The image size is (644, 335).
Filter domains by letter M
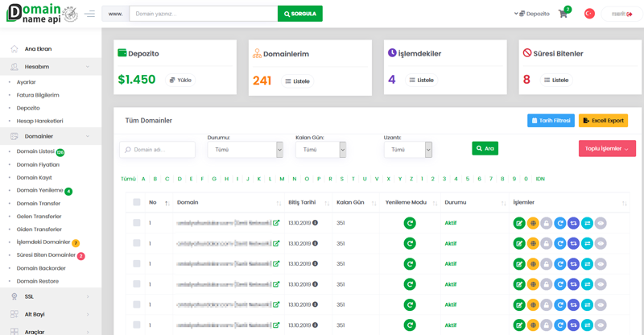tap(282, 179)
